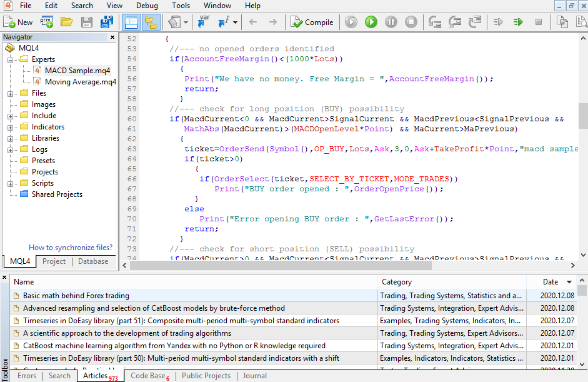588x382 pixels.
Task: Create a new project with toolbar icon
Action: click(46, 22)
